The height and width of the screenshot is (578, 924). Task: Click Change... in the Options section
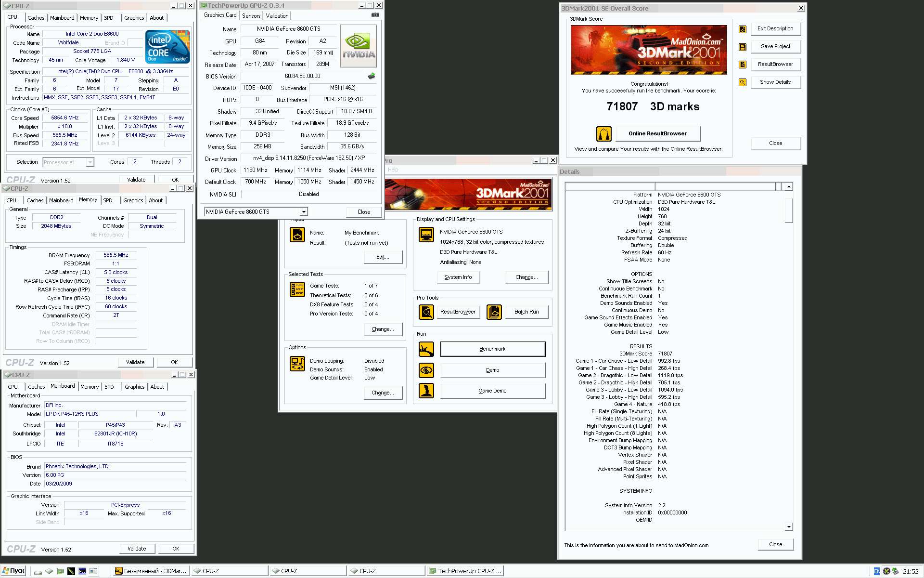(x=383, y=393)
